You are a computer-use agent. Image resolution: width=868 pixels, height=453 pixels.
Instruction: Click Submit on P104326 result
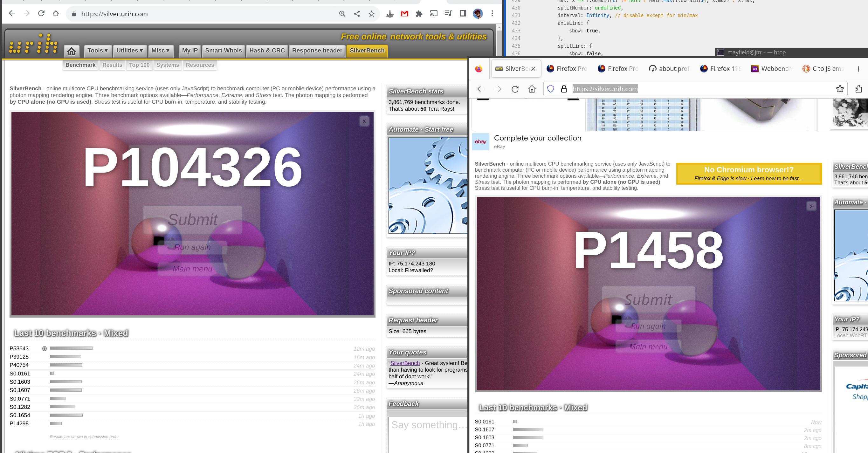pyautogui.click(x=193, y=220)
